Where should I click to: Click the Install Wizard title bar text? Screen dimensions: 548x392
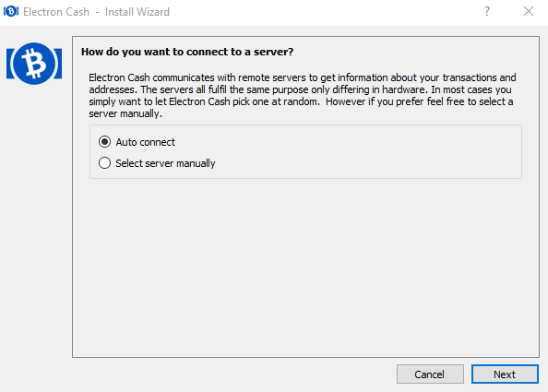(x=137, y=12)
